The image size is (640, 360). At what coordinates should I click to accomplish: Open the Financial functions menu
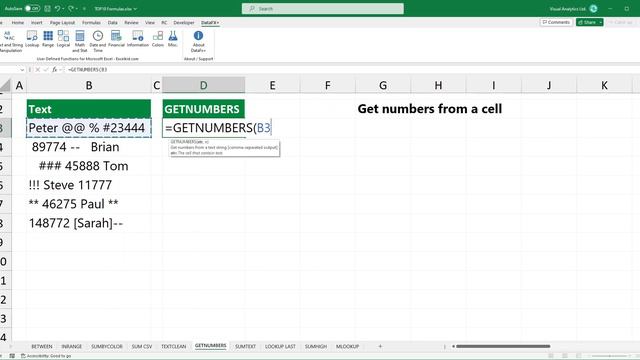point(116,39)
